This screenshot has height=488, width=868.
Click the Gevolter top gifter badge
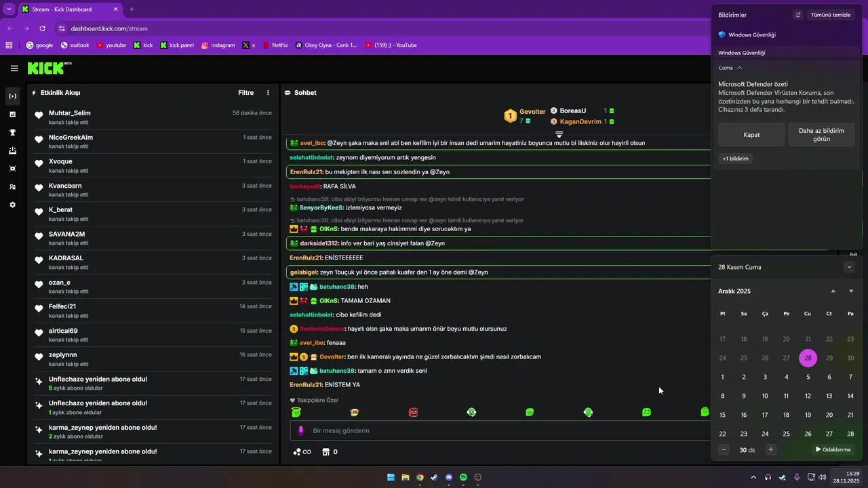510,117
